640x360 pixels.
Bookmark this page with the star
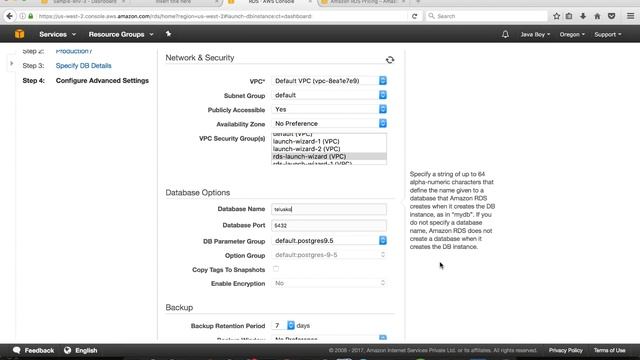click(x=556, y=16)
